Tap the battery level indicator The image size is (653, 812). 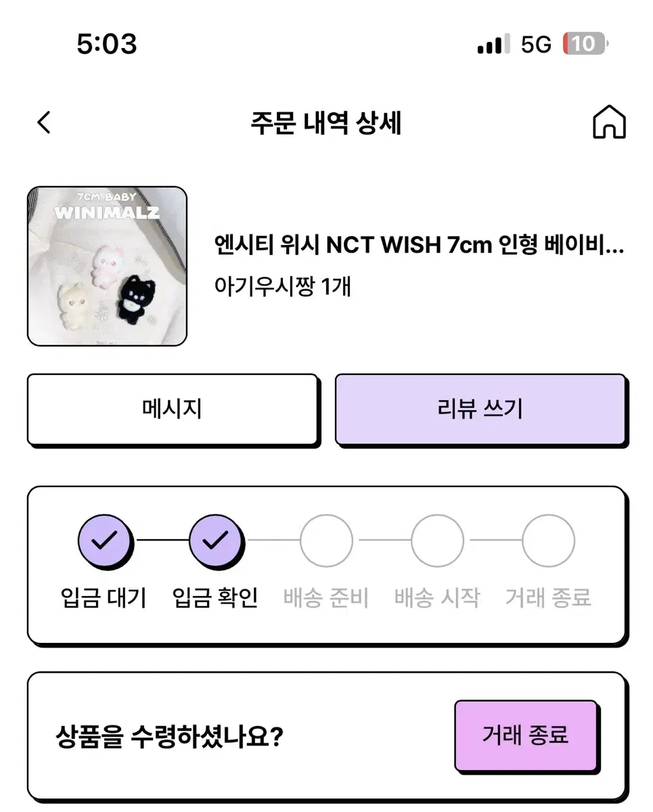click(x=586, y=45)
